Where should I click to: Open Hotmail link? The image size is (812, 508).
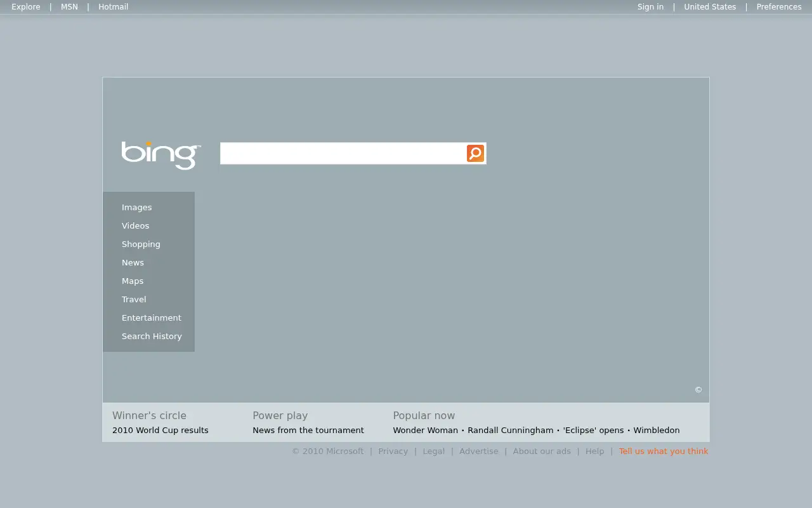pyautogui.click(x=113, y=7)
